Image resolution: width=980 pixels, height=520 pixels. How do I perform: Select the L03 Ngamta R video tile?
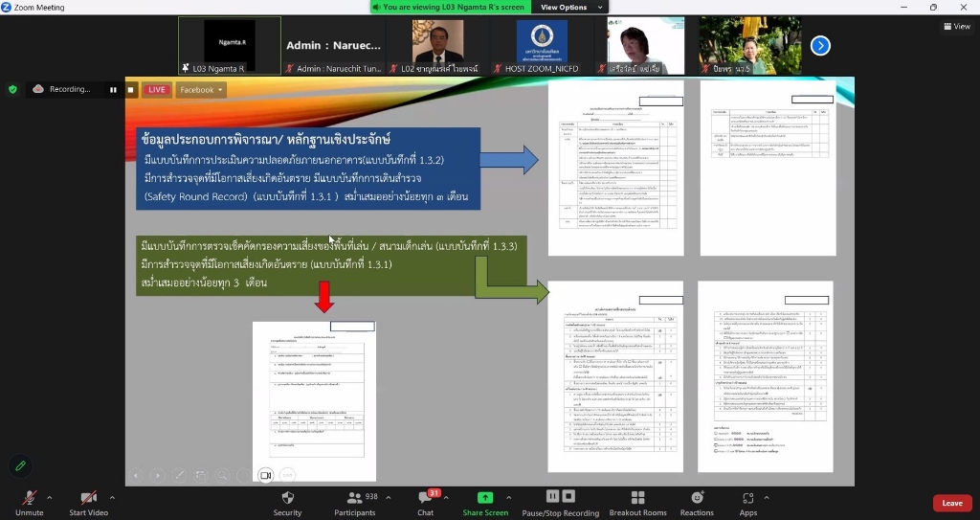coord(230,46)
